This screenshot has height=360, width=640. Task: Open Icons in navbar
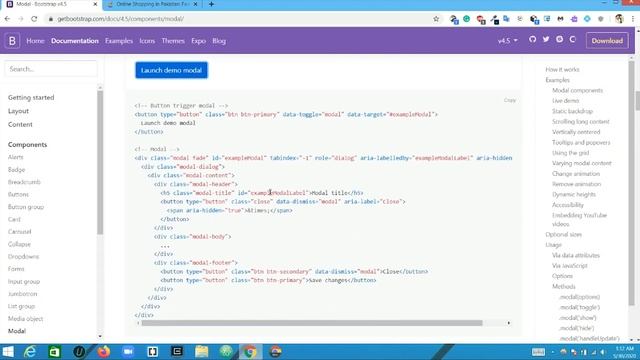point(147,41)
